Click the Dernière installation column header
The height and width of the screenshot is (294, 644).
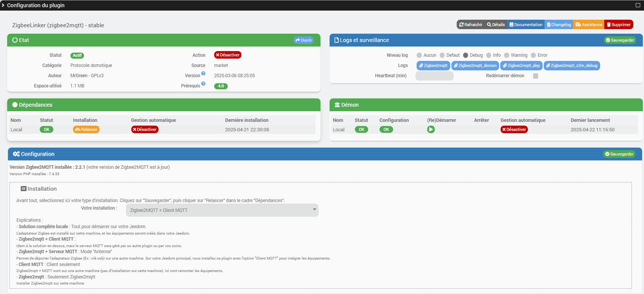(247, 120)
